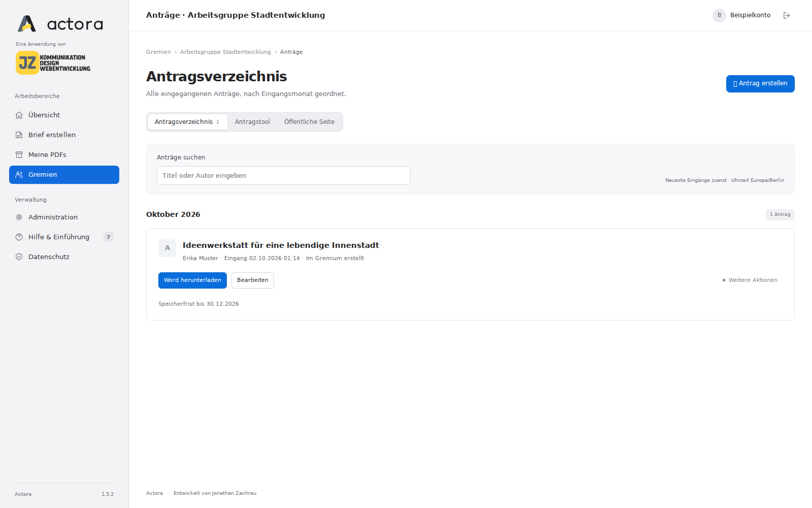Go to Meine PDFs
Image resolution: width=812 pixels, height=508 pixels.
[x=64, y=155]
